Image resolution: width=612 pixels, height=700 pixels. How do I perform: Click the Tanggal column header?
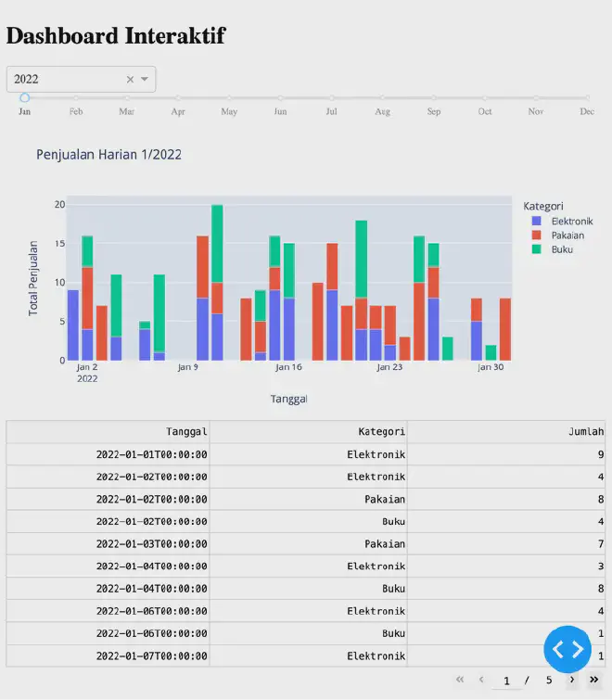tap(186, 431)
